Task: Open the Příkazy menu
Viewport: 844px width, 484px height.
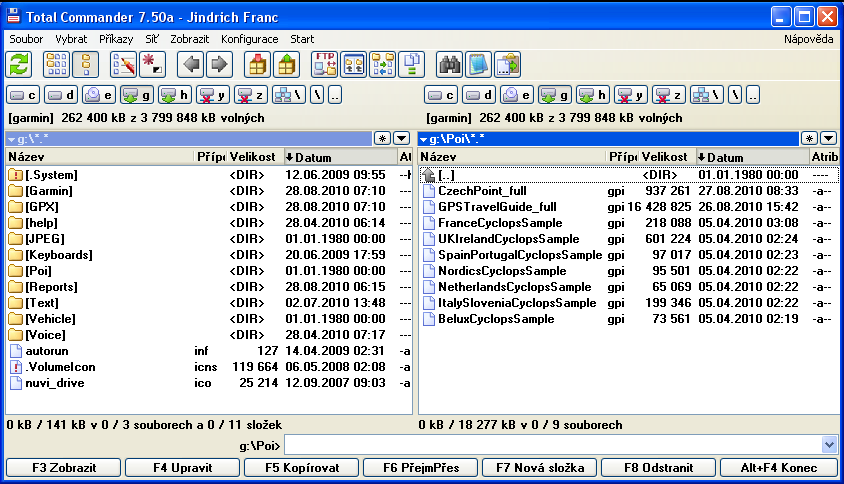Action: pyautogui.click(x=115, y=39)
